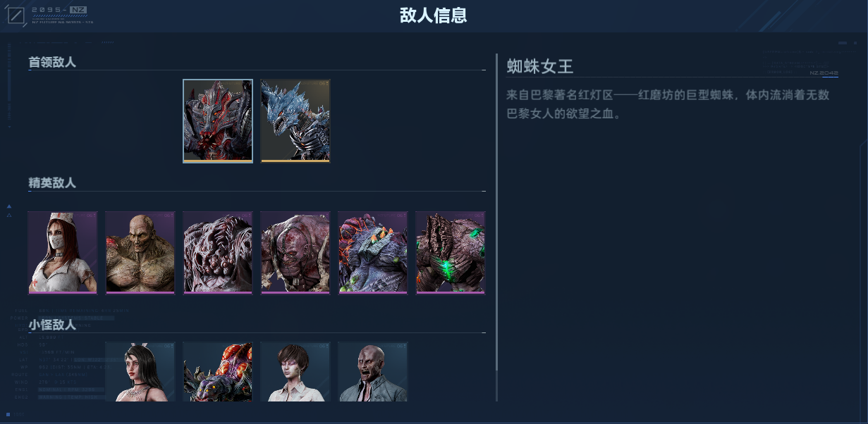Select the bloody hunched mutant elite enemy
This screenshot has width=868, height=424.
pyautogui.click(x=295, y=252)
